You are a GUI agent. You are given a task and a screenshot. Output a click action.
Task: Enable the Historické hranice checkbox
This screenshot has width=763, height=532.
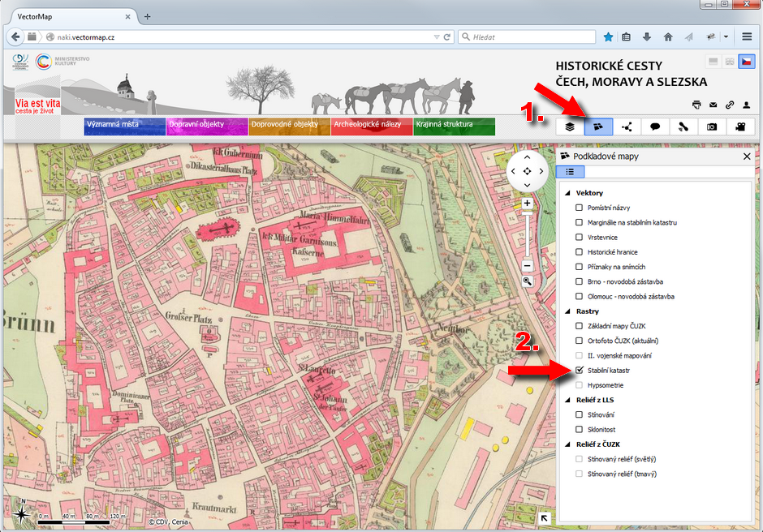coord(579,252)
